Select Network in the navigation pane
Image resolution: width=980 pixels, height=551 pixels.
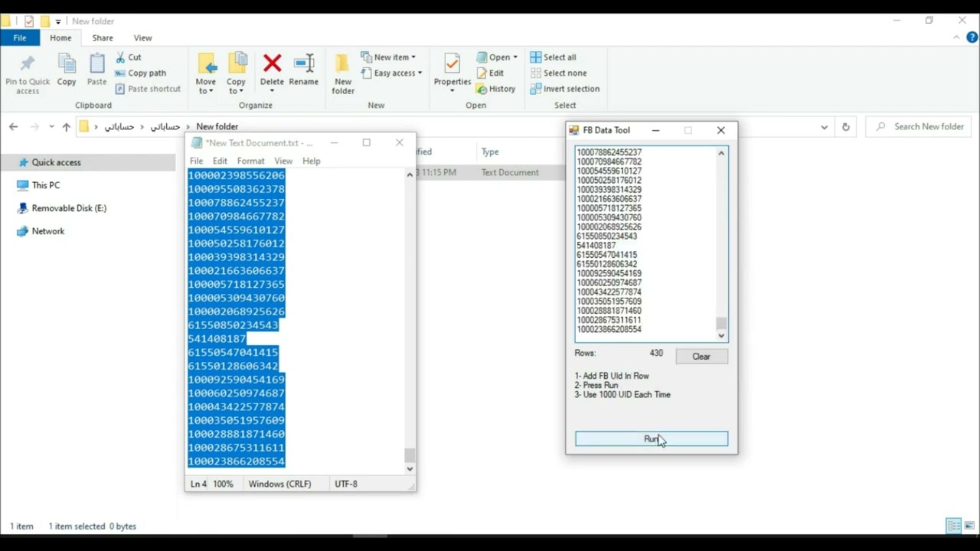[x=48, y=231]
